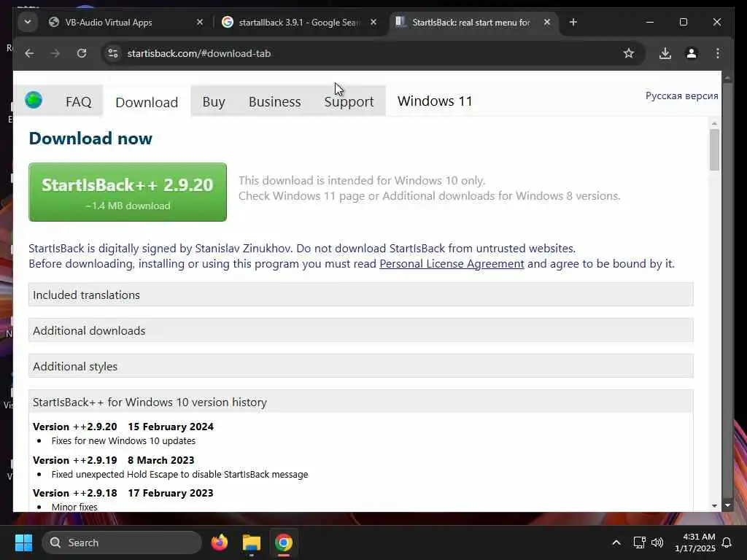Viewport: 747px width, 560px height.
Task: Click 'Version ++2.9.20' history entry text
Action: [x=75, y=427]
